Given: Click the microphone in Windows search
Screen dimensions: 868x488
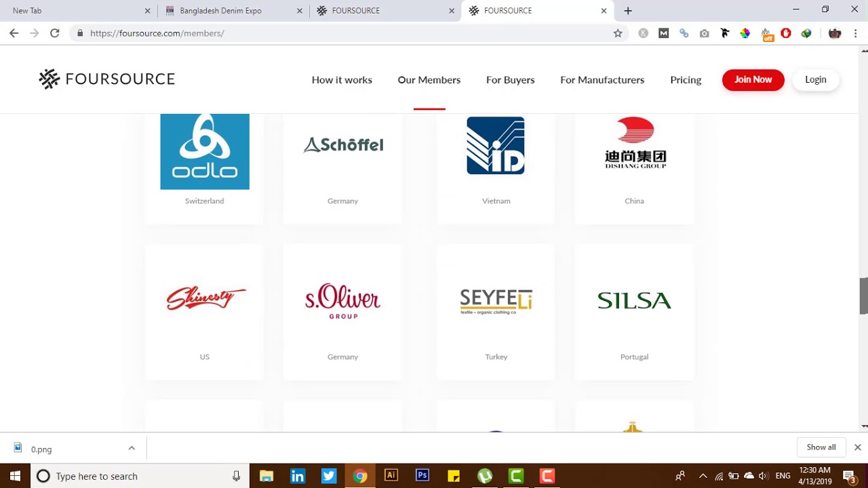Looking at the screenshot, I should click(236, 476).
